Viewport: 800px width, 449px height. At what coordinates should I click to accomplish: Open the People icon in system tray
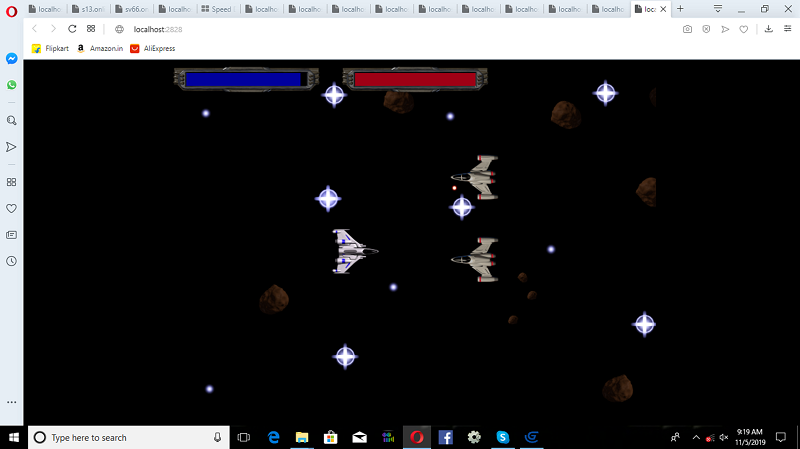[x=675, y=437]
